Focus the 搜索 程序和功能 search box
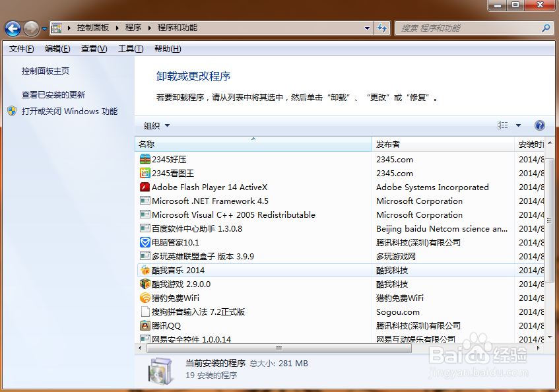 pos(474,28)
